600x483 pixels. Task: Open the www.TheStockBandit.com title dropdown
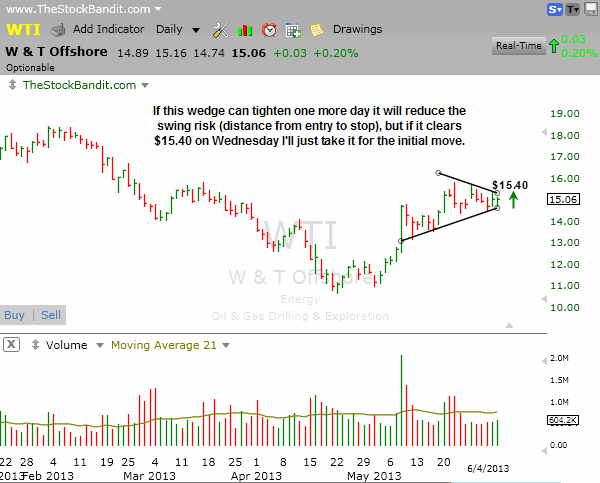tap(158, 9)
